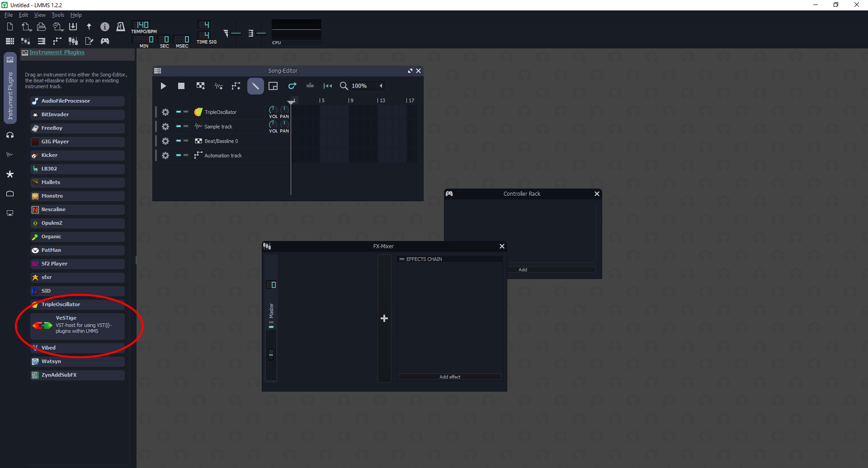Click the Add sample-track icon in Song-Editor
This screenshot has width=868, height=468.
[218, 86]
